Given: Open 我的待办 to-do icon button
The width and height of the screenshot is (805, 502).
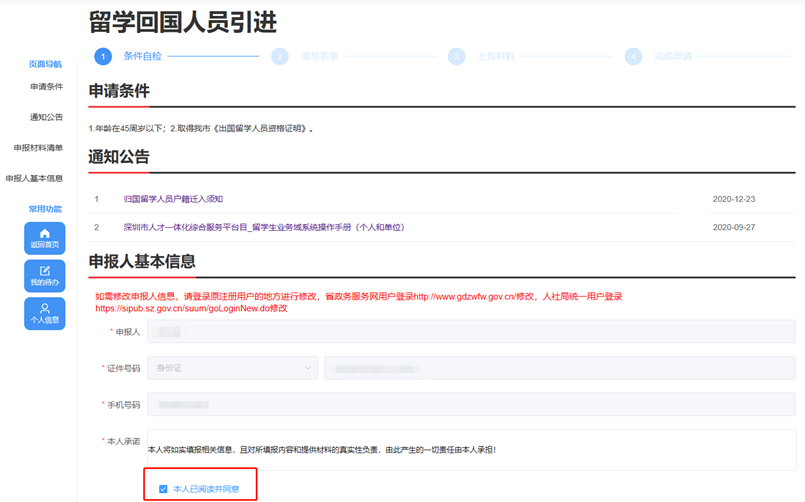Looking at the screenshot, I should tap(44, 276).
